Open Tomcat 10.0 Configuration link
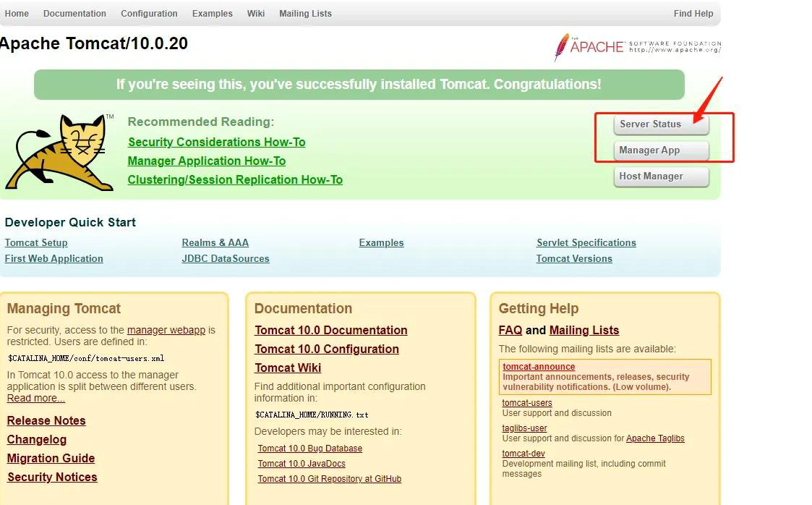Screen dimensions: 812x505 (327, 349)
